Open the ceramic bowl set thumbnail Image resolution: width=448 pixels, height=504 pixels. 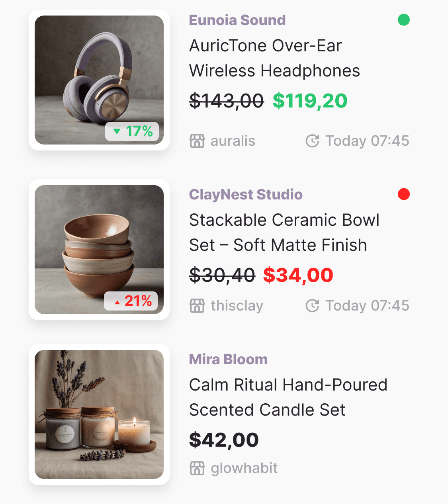tap(99, 250)
